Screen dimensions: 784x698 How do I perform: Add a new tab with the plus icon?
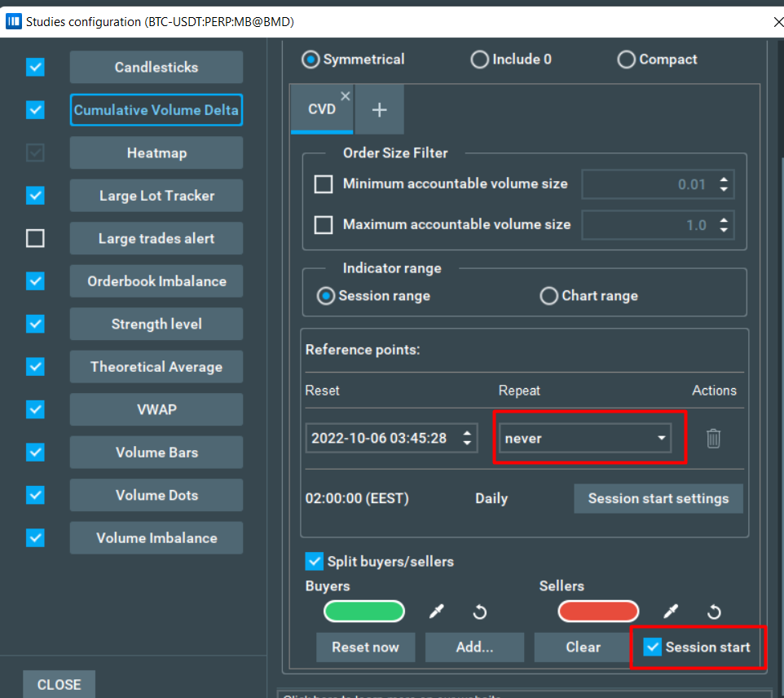379,110
